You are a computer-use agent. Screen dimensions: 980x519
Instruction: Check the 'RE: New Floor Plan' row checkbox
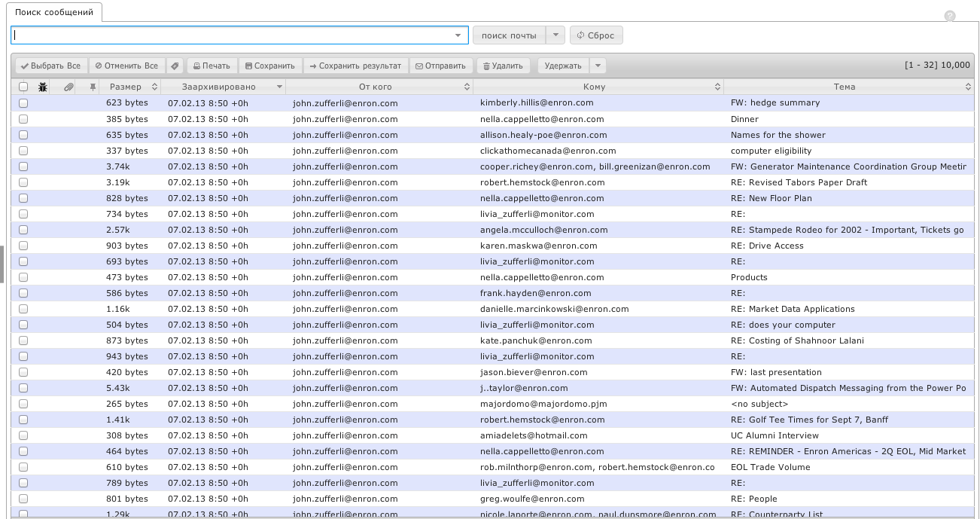pyautogui.click(x=23, y=198)
